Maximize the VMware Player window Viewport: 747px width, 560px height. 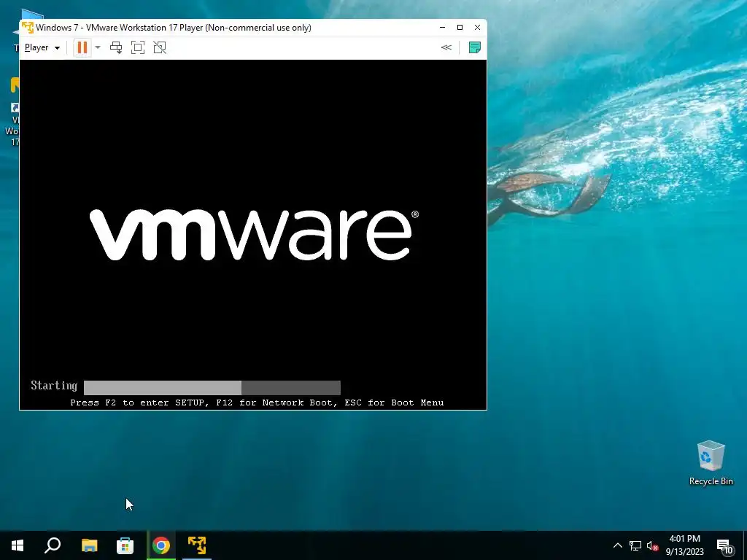[x=460, y=27]
